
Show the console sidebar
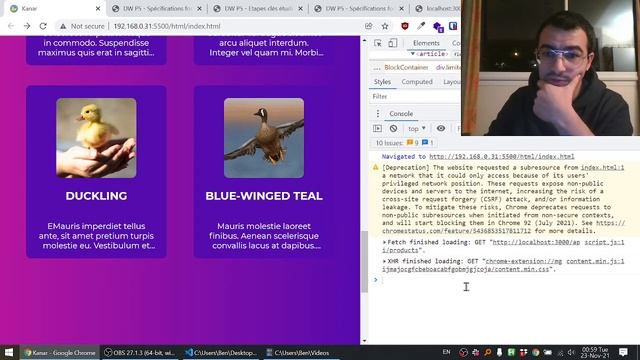click(378, 129)
